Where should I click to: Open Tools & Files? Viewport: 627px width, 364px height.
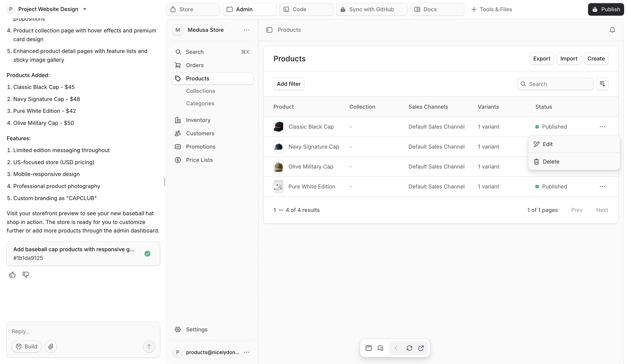tap(491, 9)
